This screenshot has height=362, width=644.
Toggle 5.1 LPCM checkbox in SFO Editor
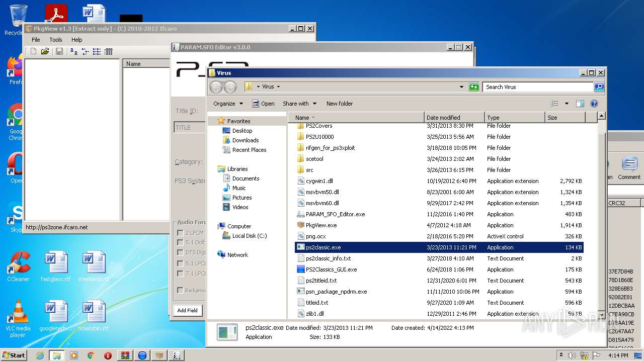point(180,263)
